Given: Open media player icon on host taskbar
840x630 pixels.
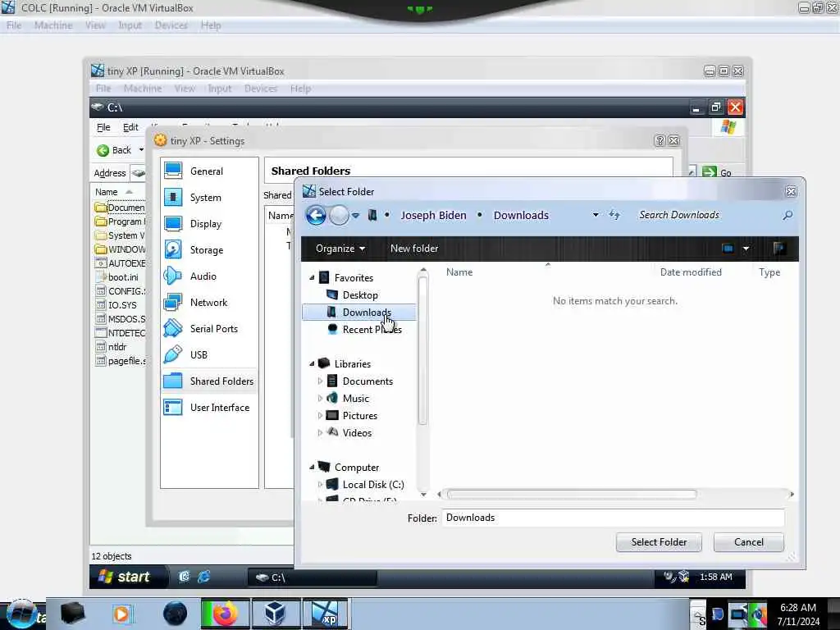Looking at the screenshot, I should (x=121, y=614).
